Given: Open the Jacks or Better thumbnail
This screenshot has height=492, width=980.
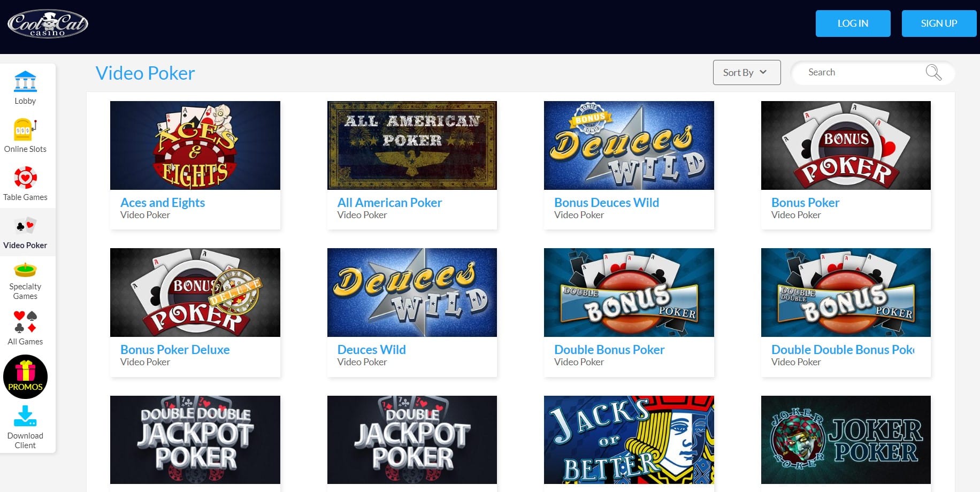Looking at the screenshot, I should click(x=629, y=440).
